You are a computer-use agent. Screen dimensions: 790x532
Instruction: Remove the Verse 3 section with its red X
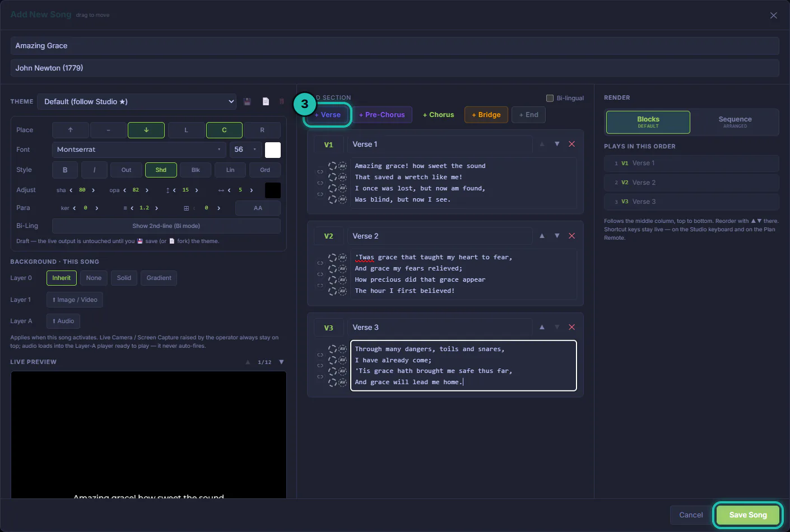click(572, 327)
